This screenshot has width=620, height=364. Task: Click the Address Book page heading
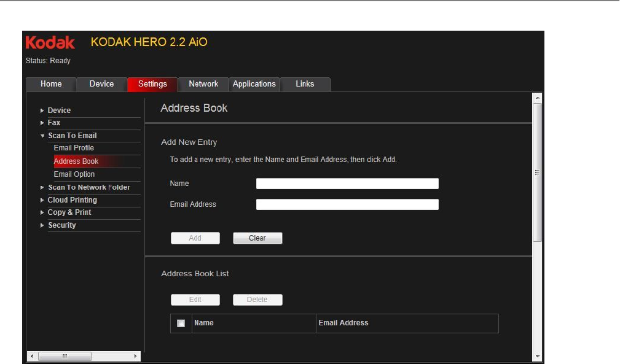point(194,108)
